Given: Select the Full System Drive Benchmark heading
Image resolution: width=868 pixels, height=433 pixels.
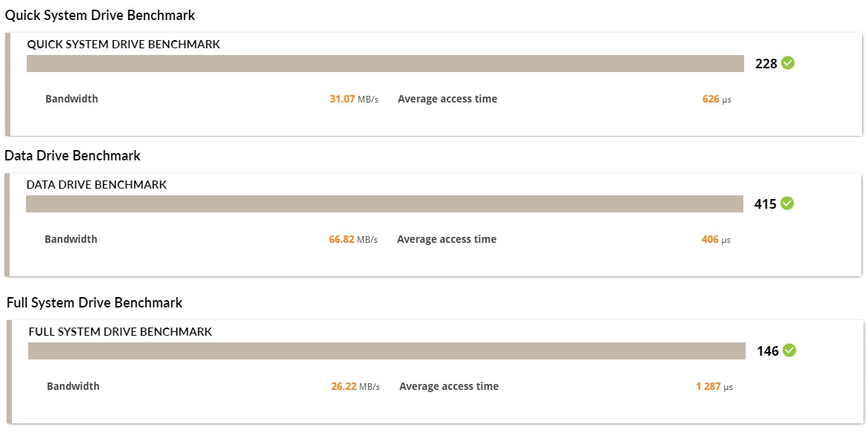Looking at the screenshot, I should (95, 303).
